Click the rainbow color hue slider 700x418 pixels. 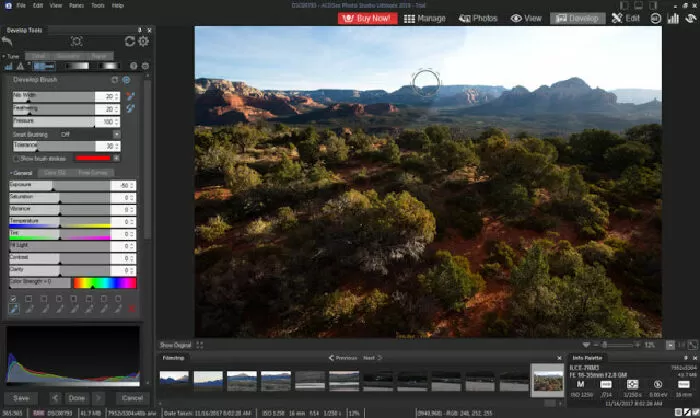[x=105, y=283]
